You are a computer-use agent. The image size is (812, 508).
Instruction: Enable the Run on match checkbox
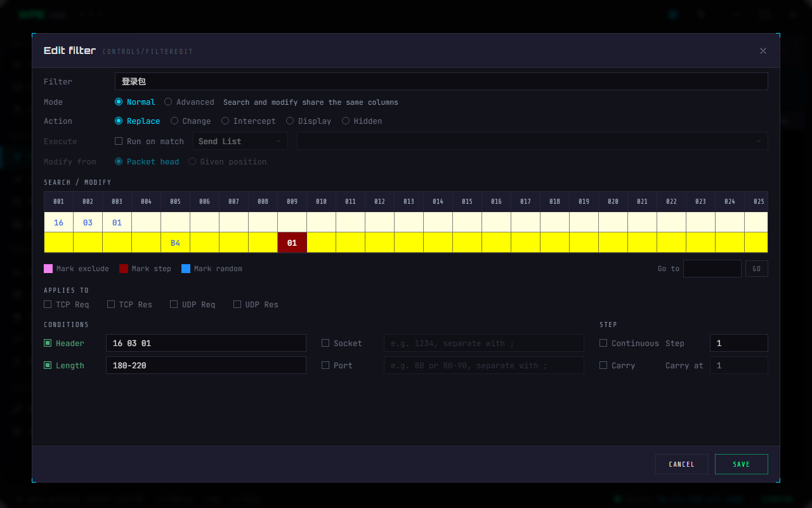[x=119, y=141]
